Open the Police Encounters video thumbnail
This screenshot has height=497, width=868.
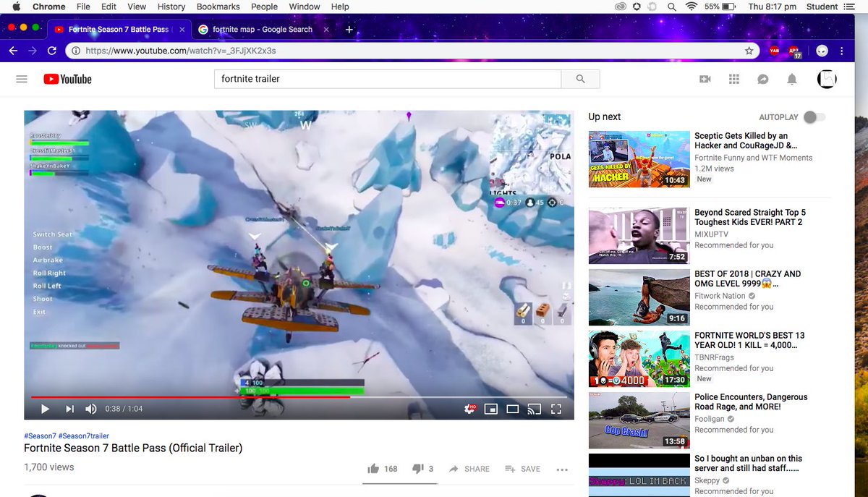[639, 420]
